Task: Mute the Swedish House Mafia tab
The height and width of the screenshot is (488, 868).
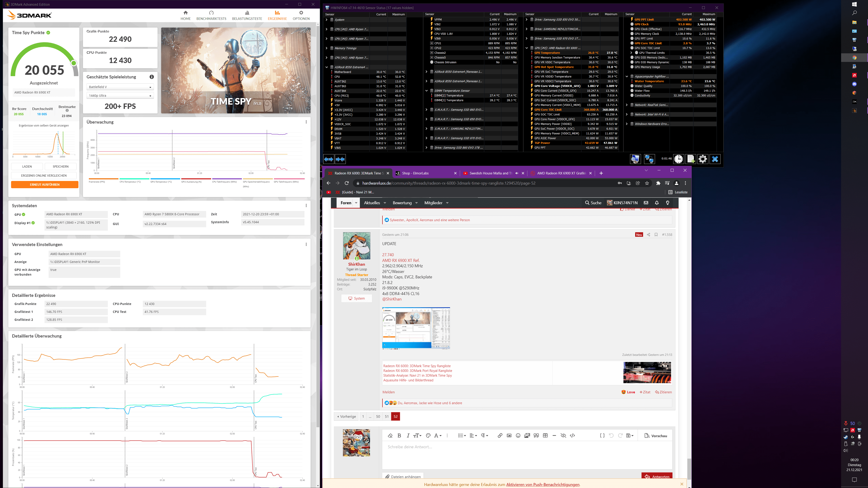Action: (x=517, y=173)
